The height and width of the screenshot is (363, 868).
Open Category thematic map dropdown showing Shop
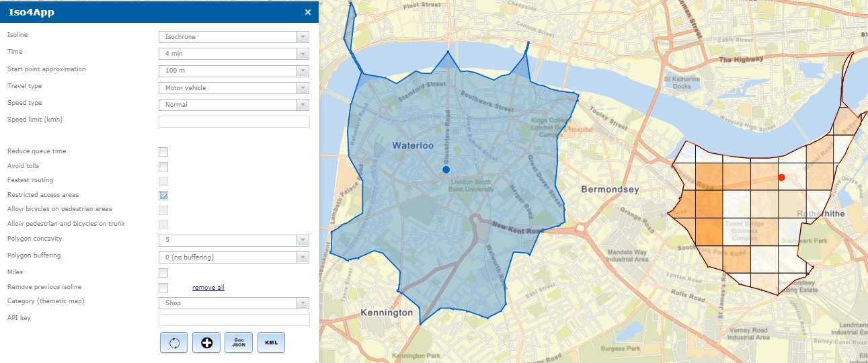point(234,303)
